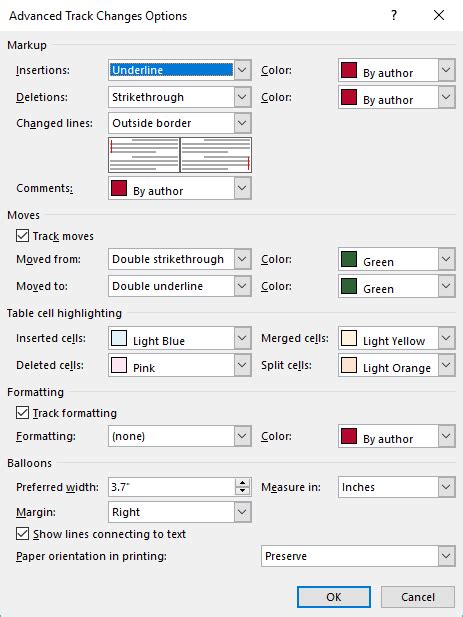Expand the Deletions Strikethrough dropdown

[x=180, y=97]
